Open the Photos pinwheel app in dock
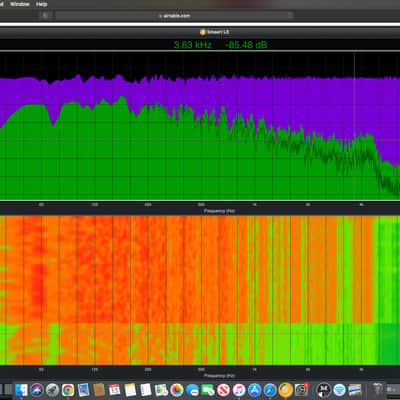The width and height of the screenshot is (400, 400). 177,390
